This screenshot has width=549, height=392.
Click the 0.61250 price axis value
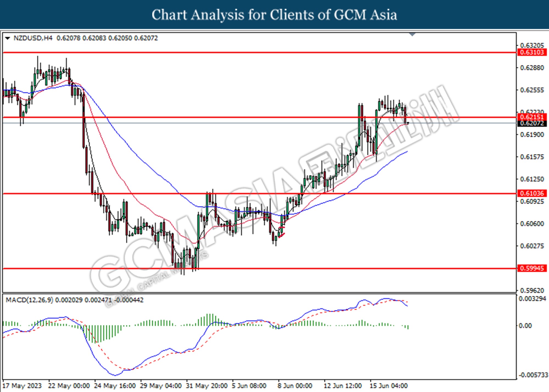coord(532,179)
